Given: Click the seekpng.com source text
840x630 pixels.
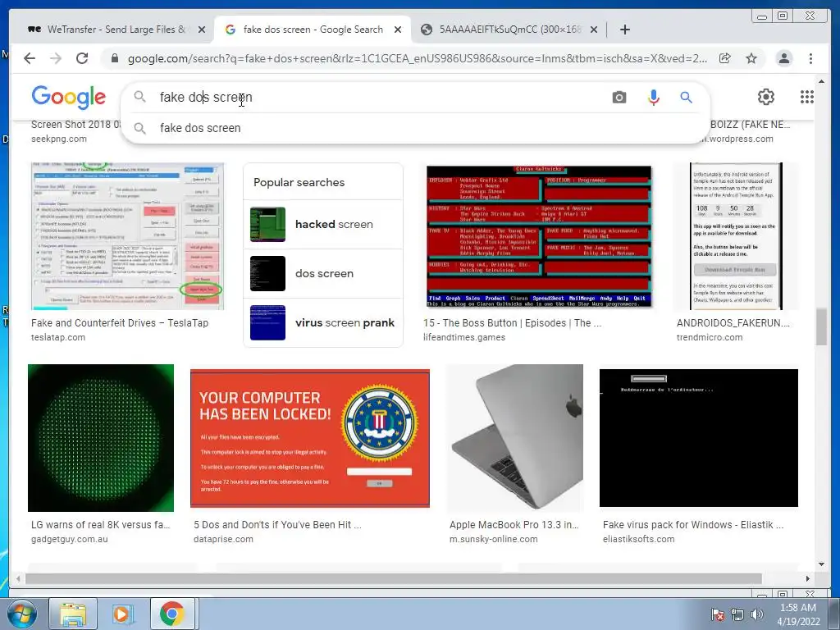Looking at the screenshot, I should (x=59, y=139).
